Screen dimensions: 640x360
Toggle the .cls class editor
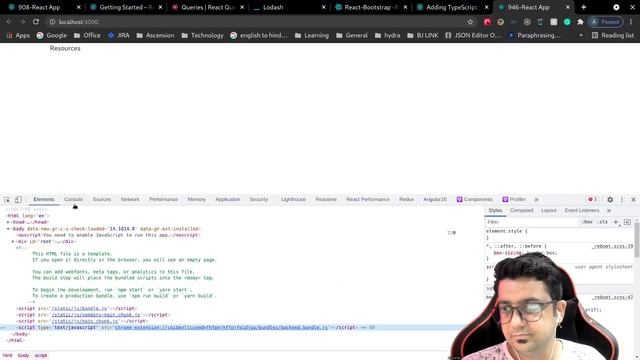pyautogui.click(x=602, y=222)
